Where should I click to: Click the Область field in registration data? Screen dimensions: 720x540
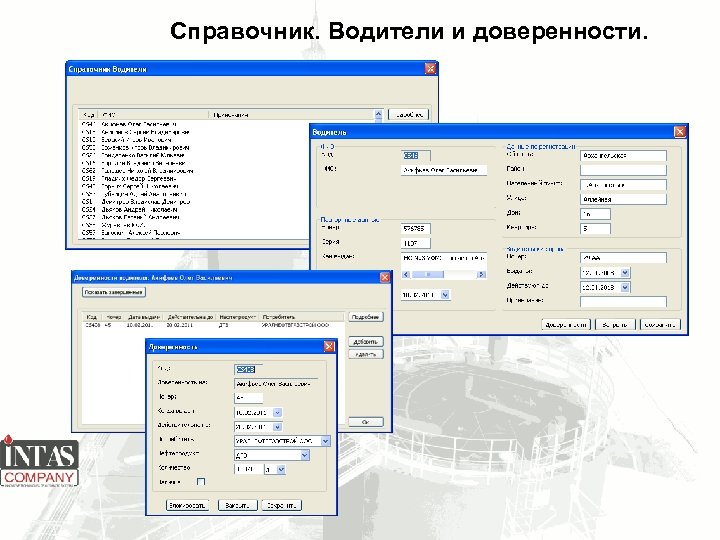pyautogui.click(x=623, y=156)
